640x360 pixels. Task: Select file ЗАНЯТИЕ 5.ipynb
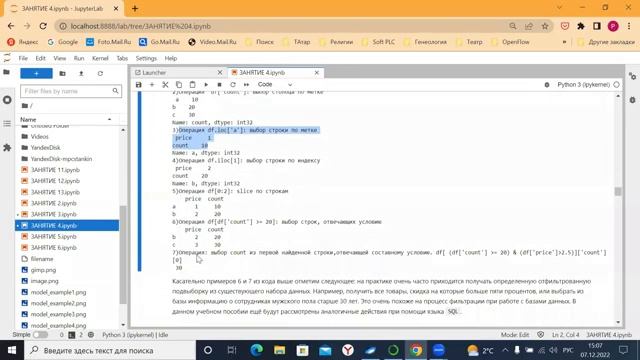[x=53, y=237]
